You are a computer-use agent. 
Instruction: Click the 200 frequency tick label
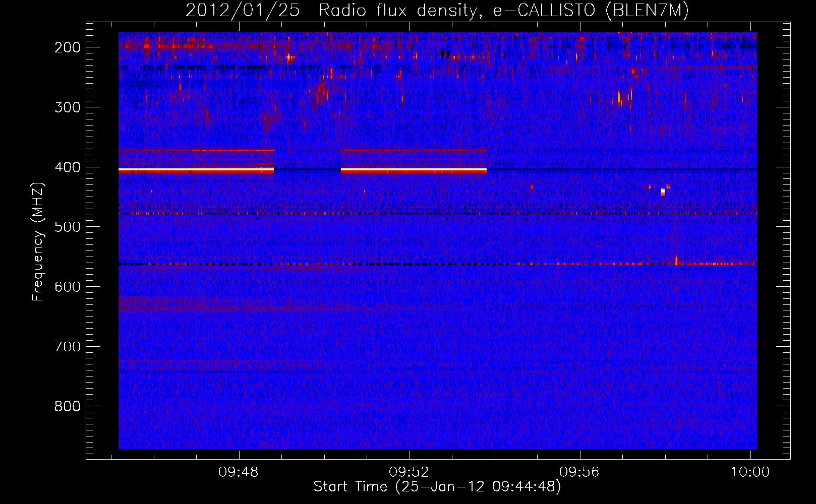(68, 47)
